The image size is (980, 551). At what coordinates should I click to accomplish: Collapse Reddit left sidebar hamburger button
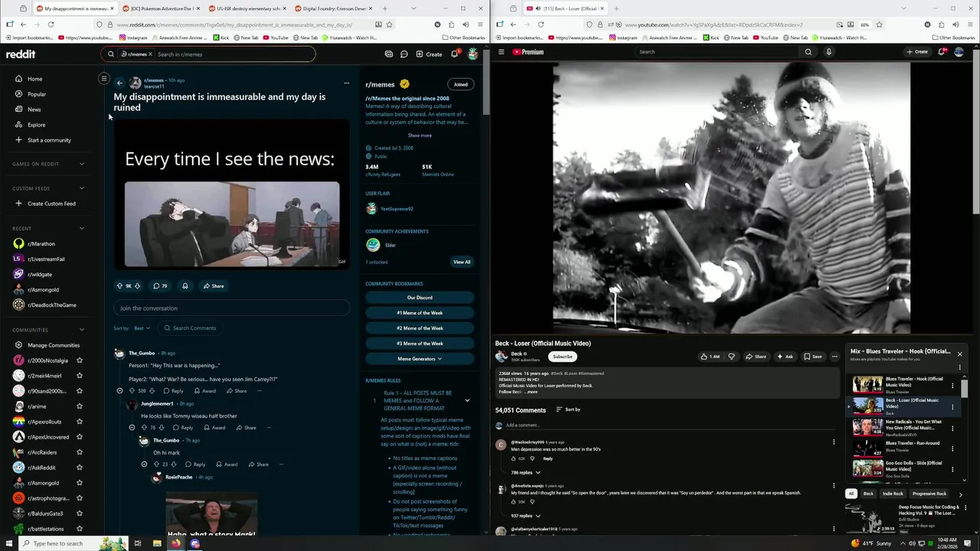104,78
